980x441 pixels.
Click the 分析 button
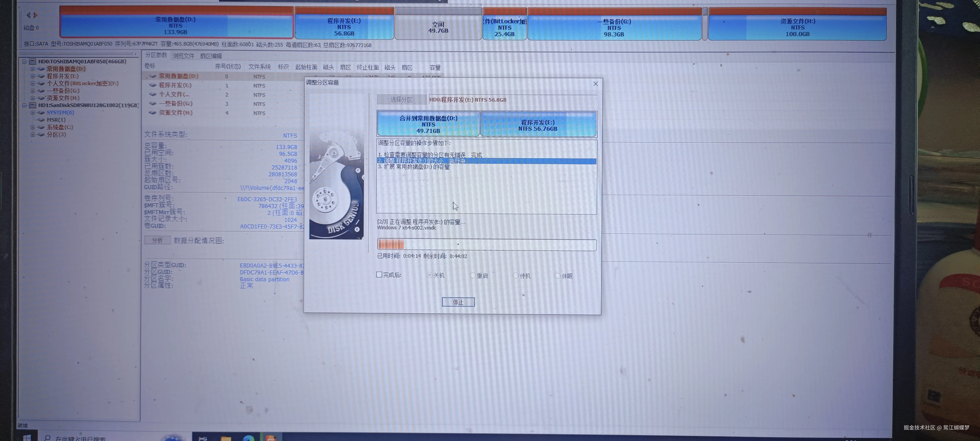coord(157,240)
